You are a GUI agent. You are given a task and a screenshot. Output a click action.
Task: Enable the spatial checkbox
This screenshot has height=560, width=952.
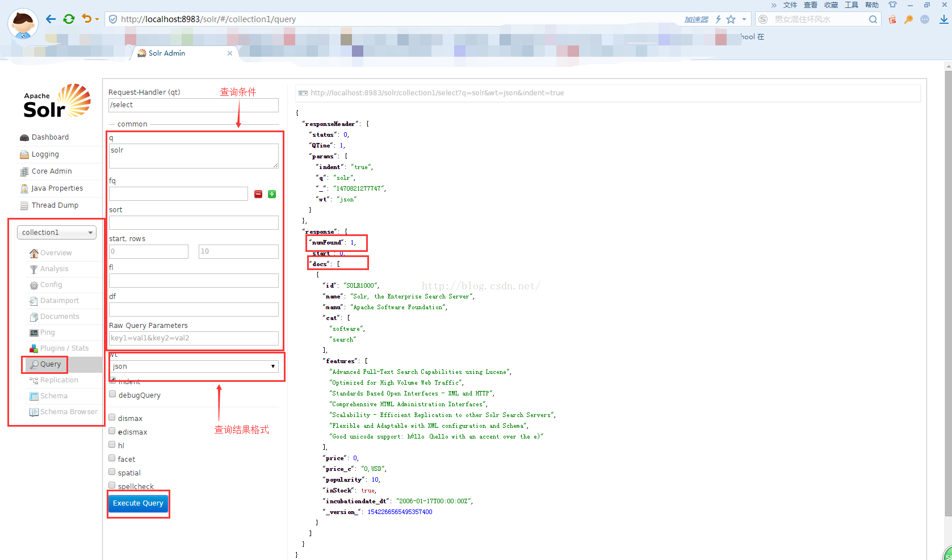click(x=112, y=472)
